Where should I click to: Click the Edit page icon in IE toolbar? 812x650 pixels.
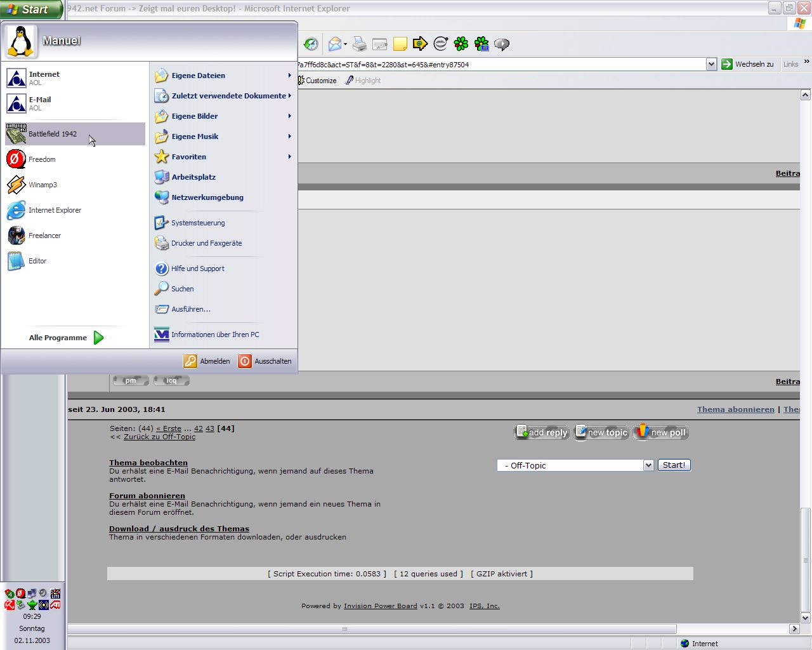tap(380, 44)
